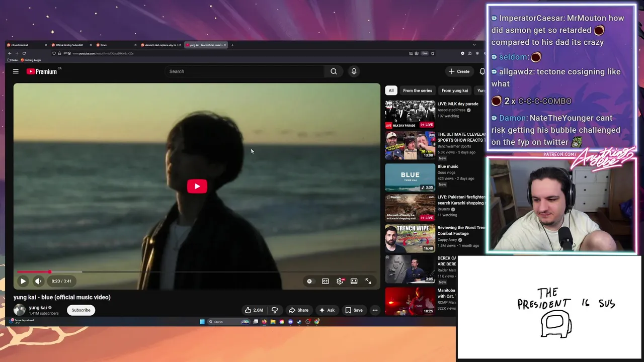Viewport: 644px width, 362px height.
Task: Dislike the video with thumbs down
Action: [x=275, y=310]
